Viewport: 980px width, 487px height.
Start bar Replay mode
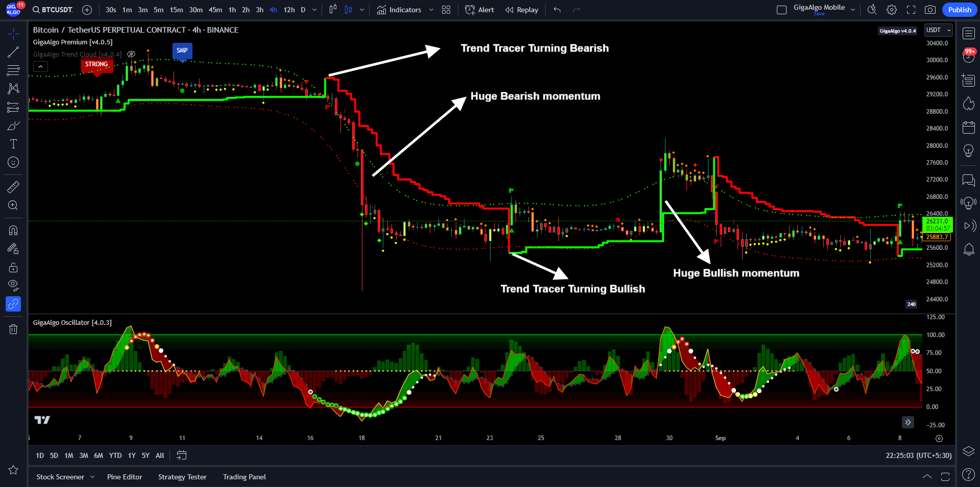coord(522,10)
